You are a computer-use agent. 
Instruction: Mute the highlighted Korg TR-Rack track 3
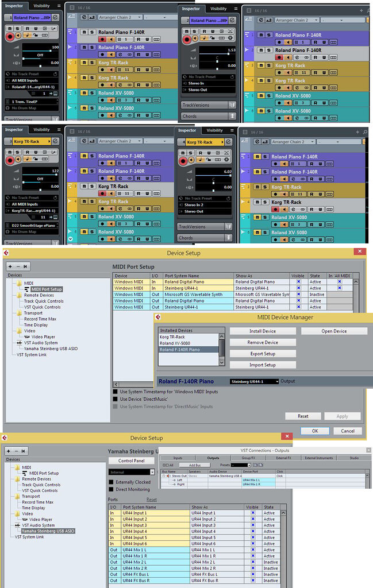(84, 187)
